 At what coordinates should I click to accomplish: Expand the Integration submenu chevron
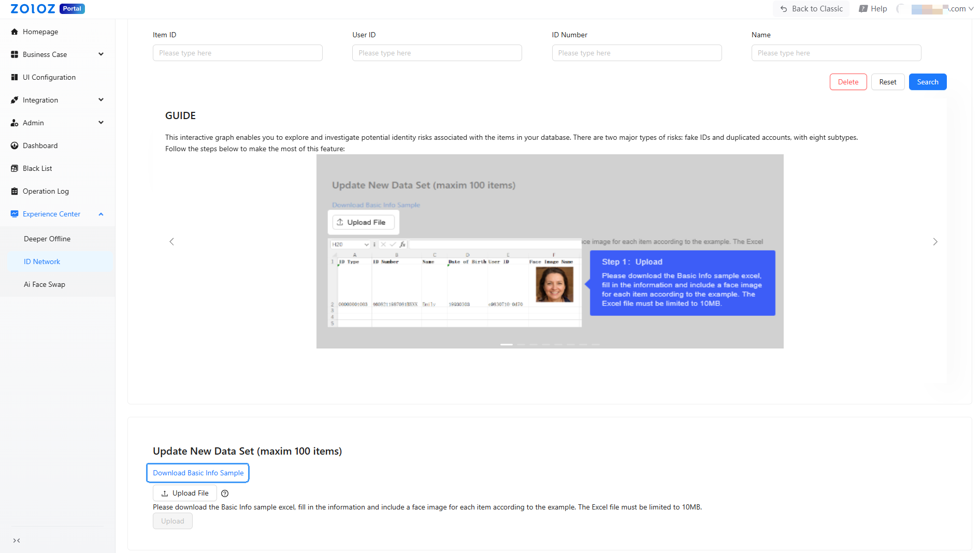(101, 100)
